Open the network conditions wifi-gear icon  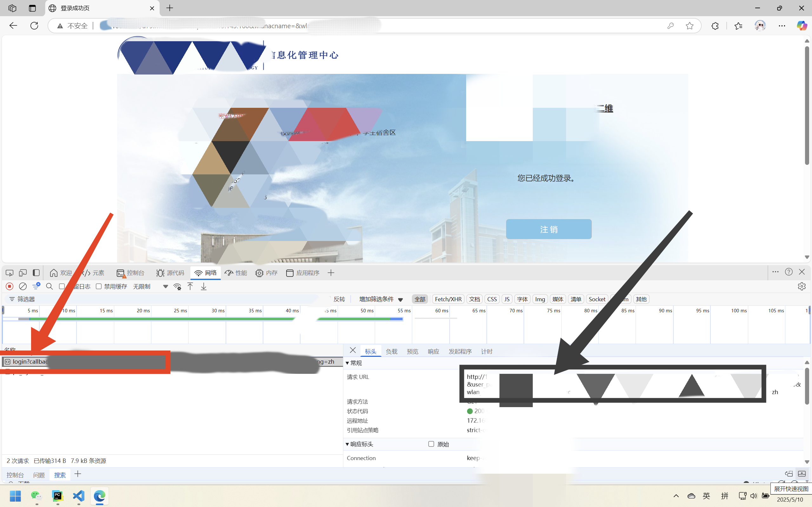click(x=177, y=287)
